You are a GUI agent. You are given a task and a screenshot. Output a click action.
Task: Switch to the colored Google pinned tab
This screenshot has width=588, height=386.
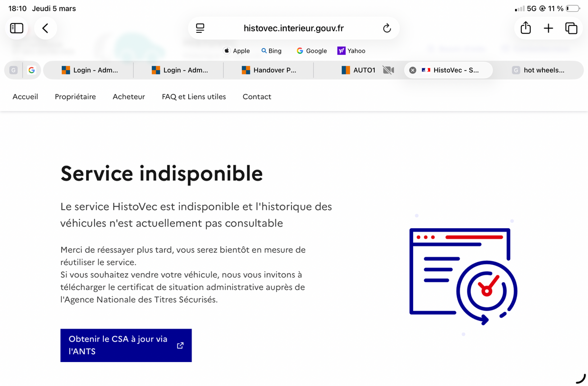pyautogui.click(x=31, y=70)
